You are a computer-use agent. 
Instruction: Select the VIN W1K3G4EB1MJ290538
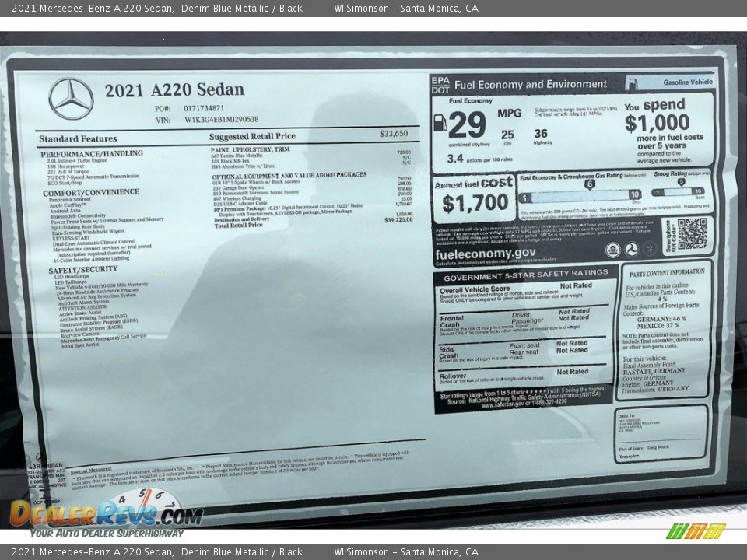(222, 120)
